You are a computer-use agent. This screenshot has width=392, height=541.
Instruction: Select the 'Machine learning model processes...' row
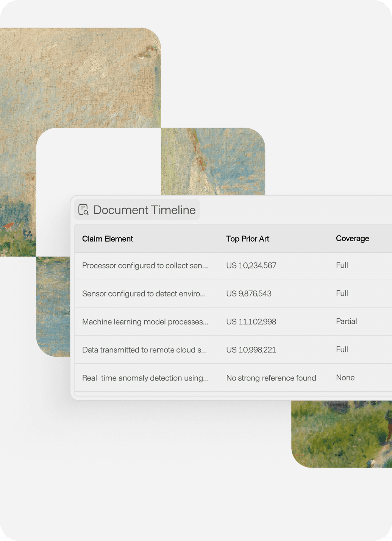pyautogui.click(x=233, y=321)
